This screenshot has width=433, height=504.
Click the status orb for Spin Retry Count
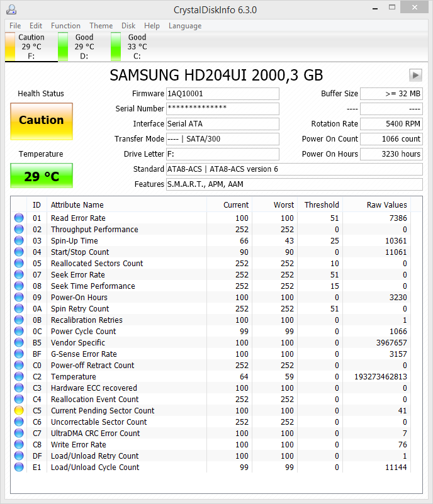tap(19, 308)
